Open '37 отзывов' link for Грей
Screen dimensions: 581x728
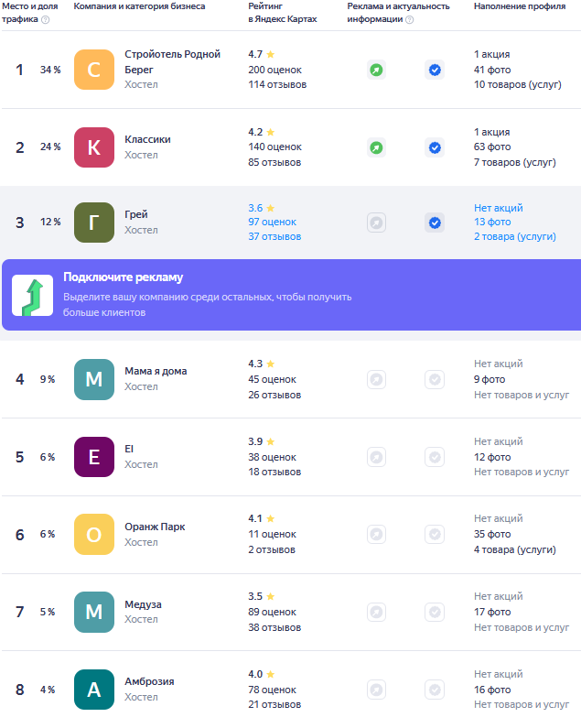274,237
